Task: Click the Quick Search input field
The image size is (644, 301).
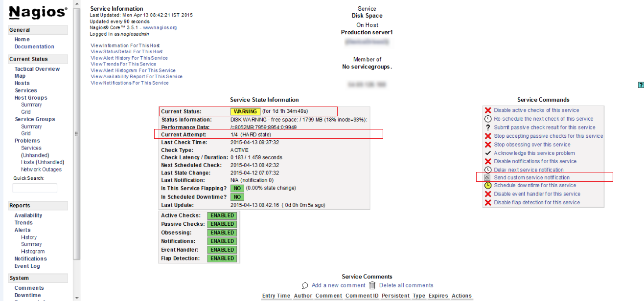Action: pos(35,188)
